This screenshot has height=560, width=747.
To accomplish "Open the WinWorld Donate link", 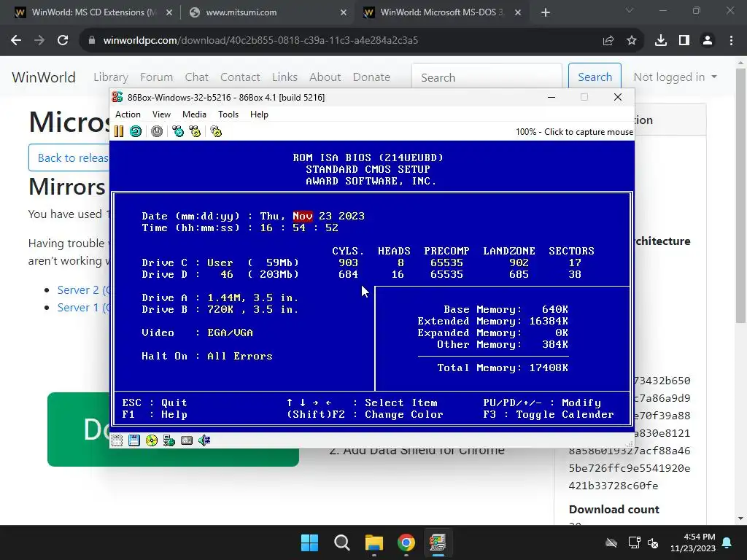I will (371, 77).
